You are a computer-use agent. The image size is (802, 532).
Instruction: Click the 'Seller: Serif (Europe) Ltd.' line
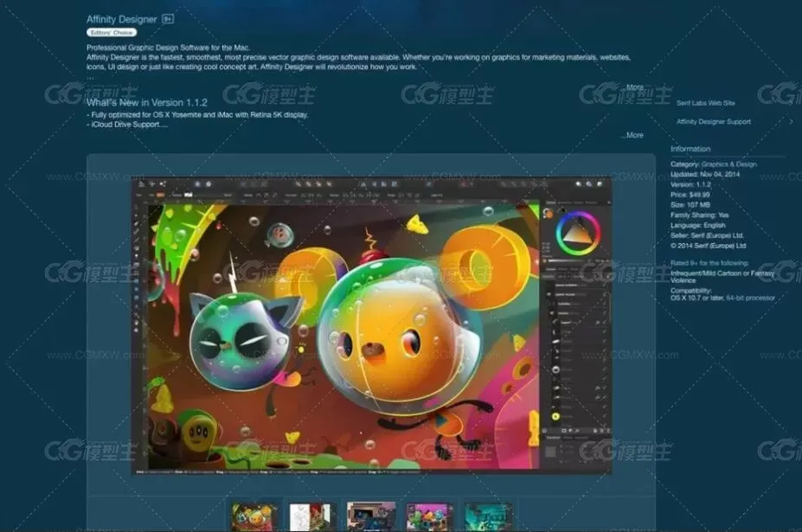point(707,236)
